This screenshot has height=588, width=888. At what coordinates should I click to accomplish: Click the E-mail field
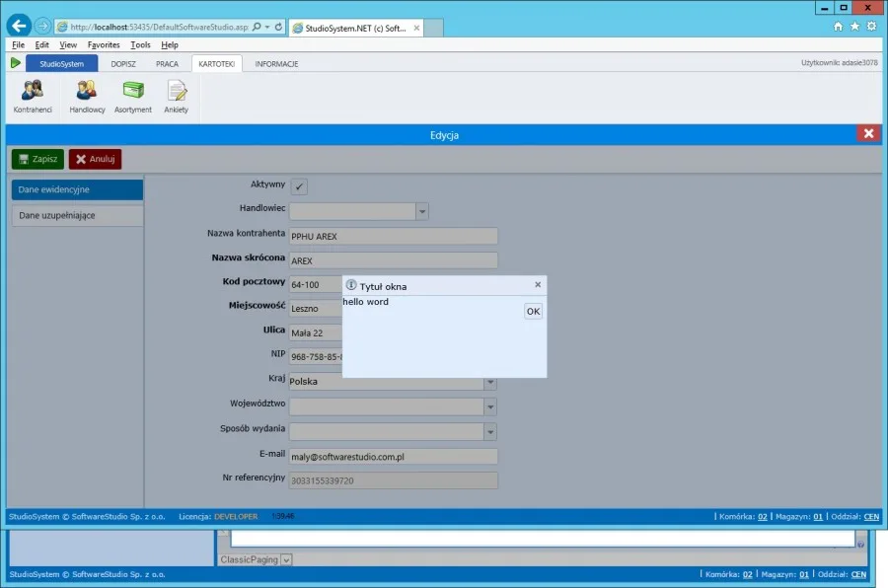click(x=394, y=457)
